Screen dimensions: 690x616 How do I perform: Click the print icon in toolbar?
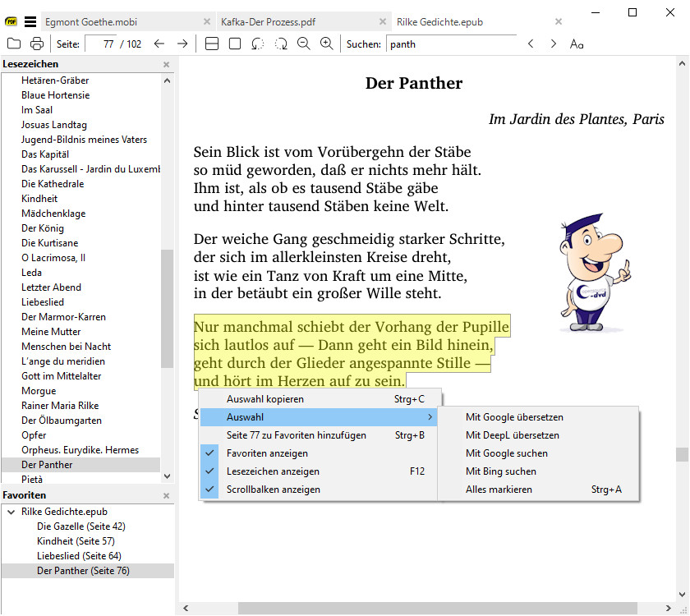coord(36,44)
